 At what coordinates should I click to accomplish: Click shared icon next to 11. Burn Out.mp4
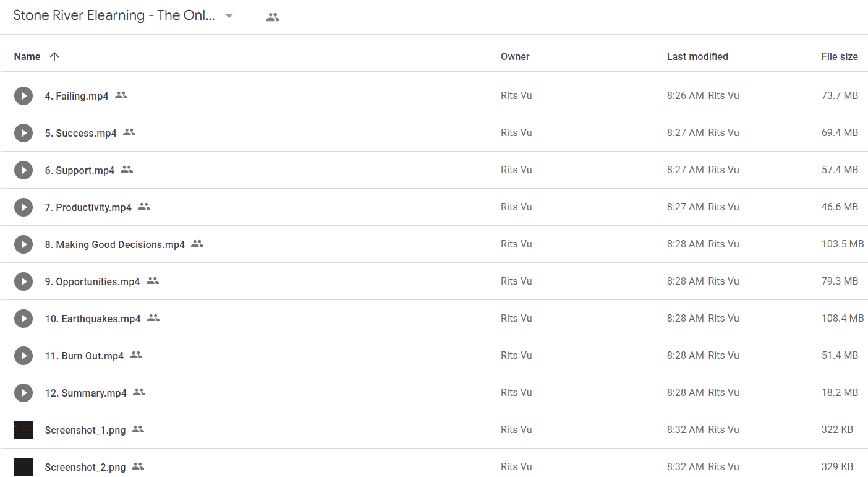tap(136, 355)
